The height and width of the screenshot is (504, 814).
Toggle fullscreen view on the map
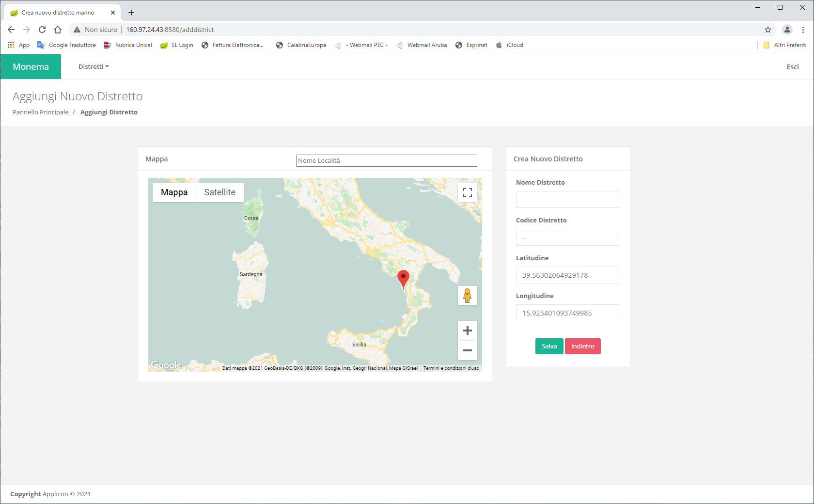467,192
